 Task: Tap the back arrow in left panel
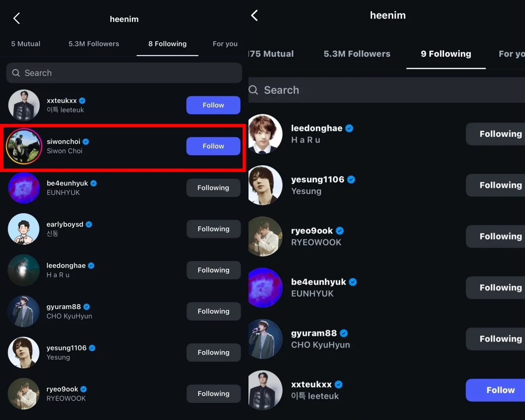(16, 18)
